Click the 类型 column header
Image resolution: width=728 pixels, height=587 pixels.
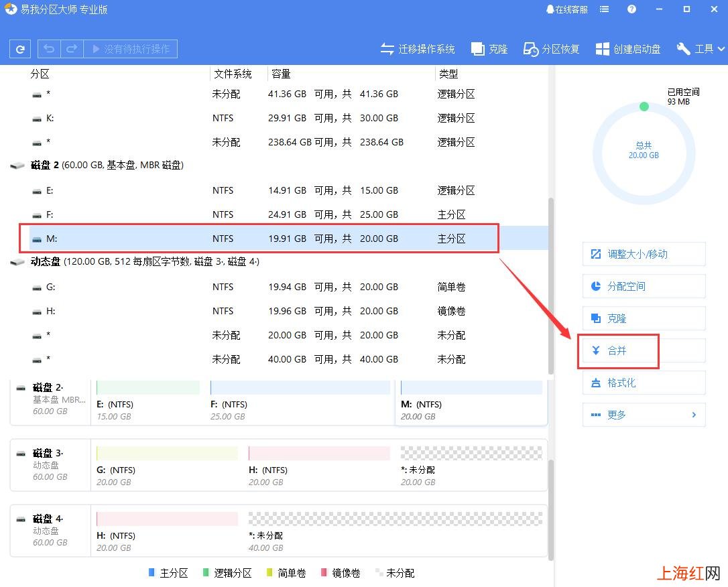point(448,74)
